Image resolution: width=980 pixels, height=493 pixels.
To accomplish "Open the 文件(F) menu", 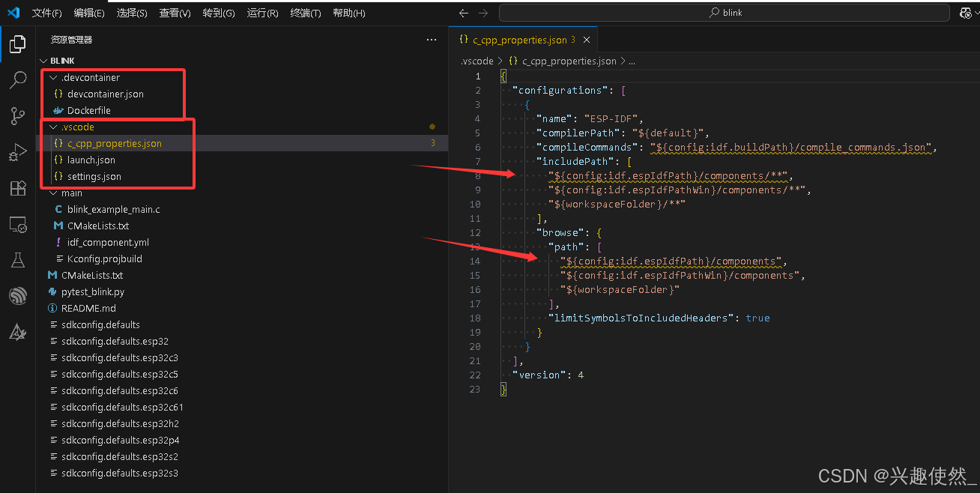I will (47, 13).
